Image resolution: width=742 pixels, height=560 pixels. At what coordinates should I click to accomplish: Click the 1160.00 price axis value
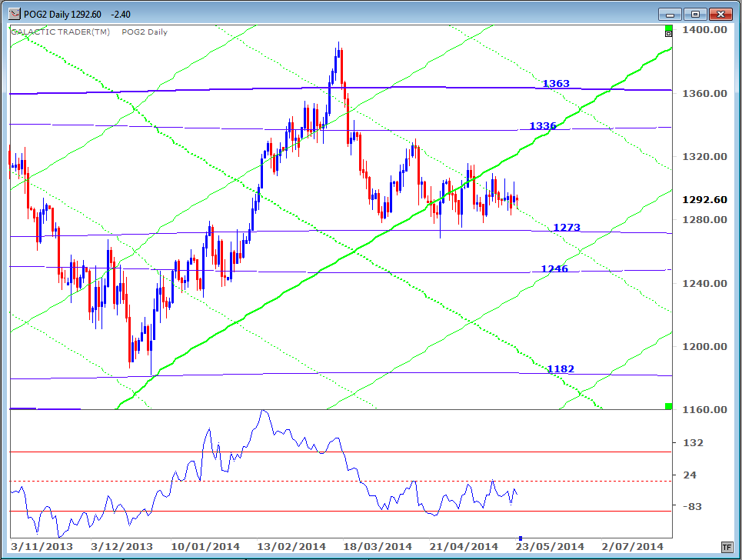tap(704, 409)
